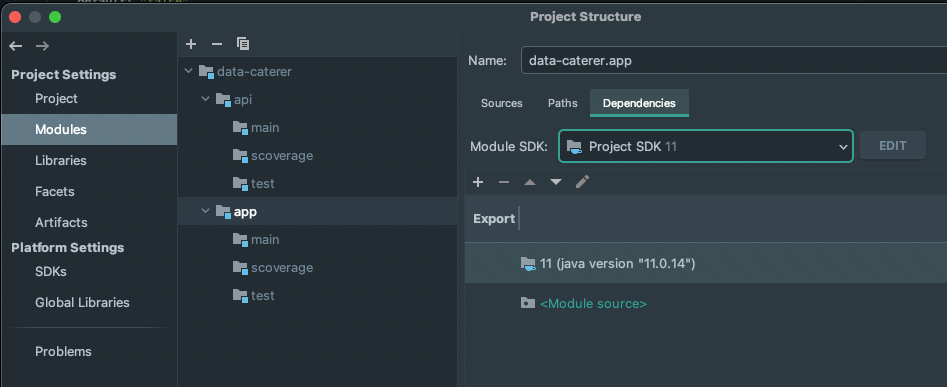Collapse the api module node

click(205, 99)
